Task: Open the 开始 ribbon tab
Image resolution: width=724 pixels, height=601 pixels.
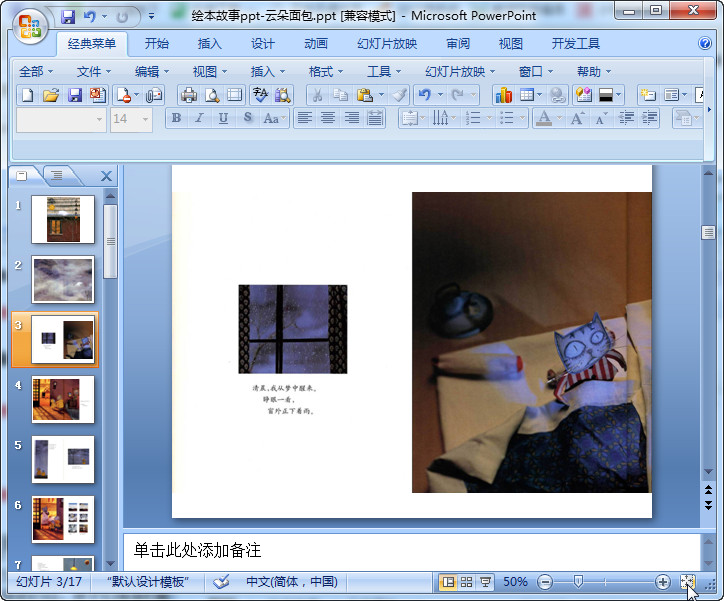Action: tap(157, 44)
